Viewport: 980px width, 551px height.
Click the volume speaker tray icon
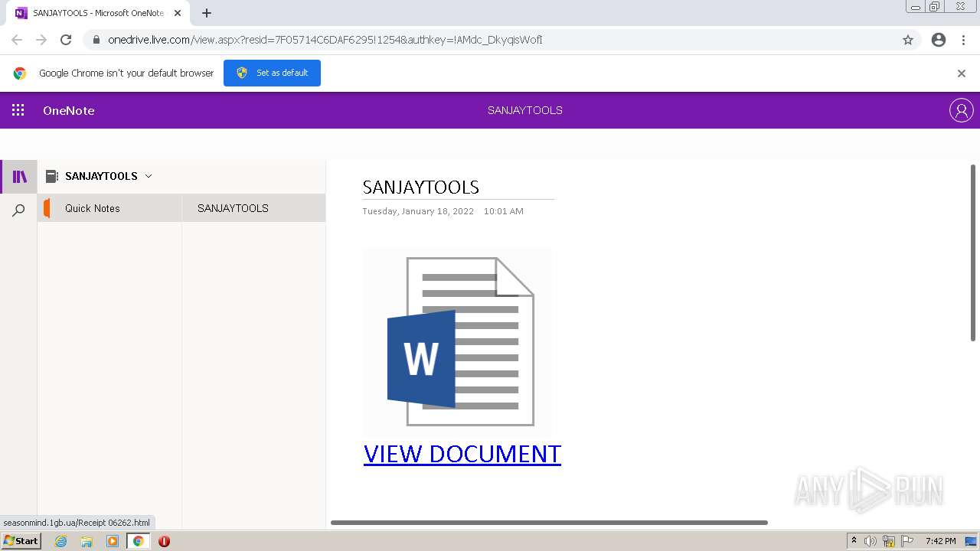point(871,541)
